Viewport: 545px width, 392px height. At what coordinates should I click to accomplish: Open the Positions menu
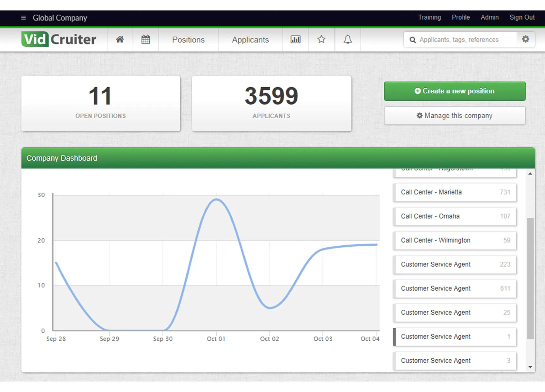click(x=188, y=40)
